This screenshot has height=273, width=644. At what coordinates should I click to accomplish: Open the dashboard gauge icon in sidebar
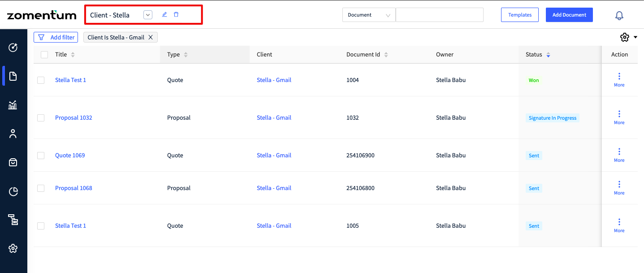[x=13, y=47]
